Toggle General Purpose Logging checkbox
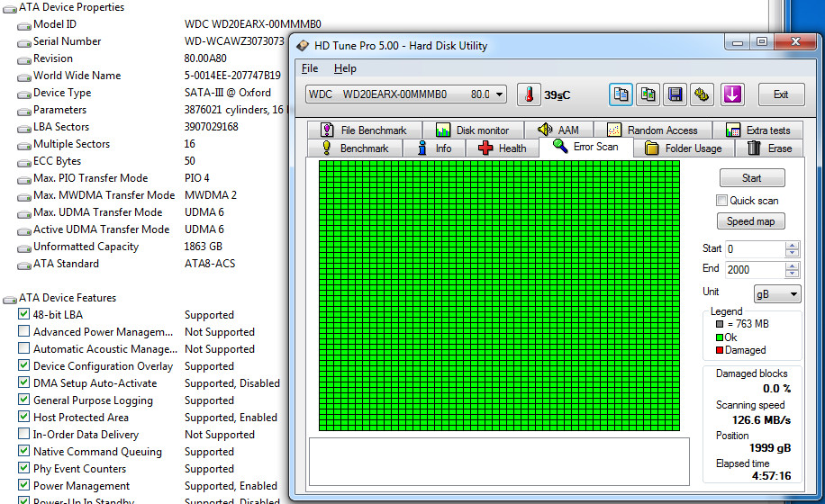 (23, 400)
